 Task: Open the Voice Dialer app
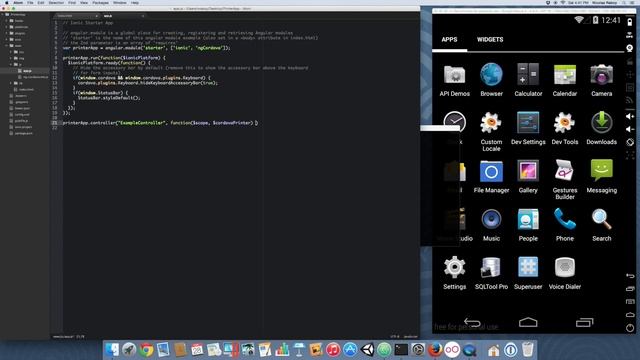pyautogui.click(x=565, y=273)
